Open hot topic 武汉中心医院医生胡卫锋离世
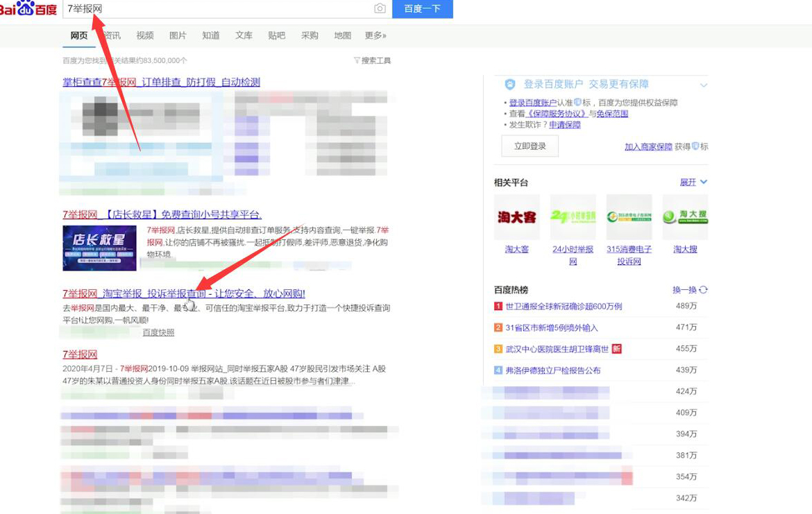Screen dimensions: 812x514 [557, 349]
